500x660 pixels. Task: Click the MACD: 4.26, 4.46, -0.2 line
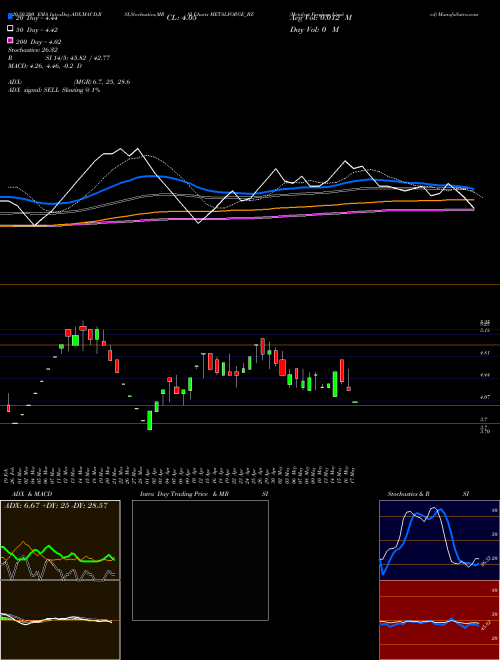click(x=45, y=66)
